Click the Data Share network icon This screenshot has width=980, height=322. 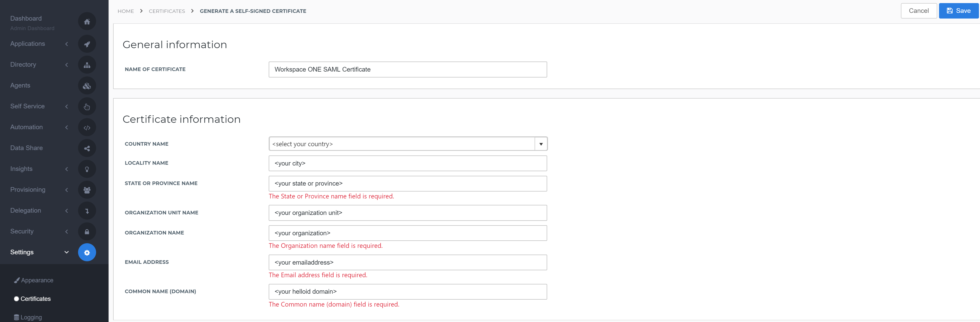[86, 148]
